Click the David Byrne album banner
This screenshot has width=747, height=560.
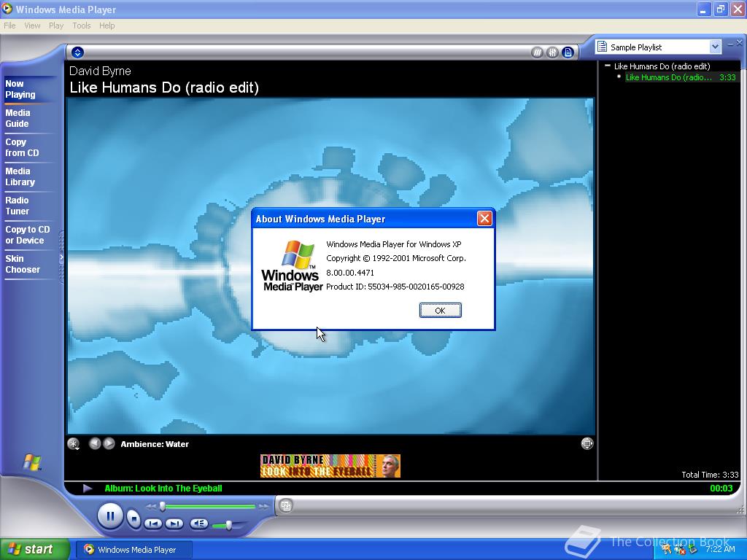point(330,466)
